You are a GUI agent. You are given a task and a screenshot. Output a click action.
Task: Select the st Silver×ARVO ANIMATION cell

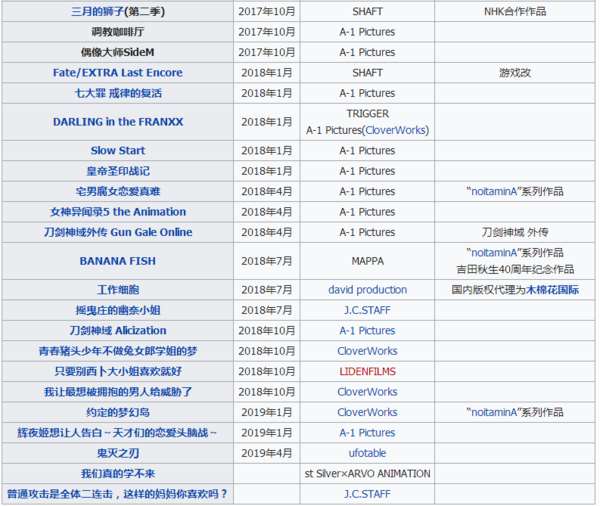367,473
